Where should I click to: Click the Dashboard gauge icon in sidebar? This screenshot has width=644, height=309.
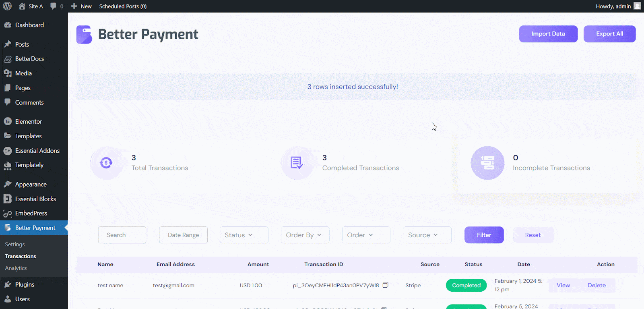point(8,25)
